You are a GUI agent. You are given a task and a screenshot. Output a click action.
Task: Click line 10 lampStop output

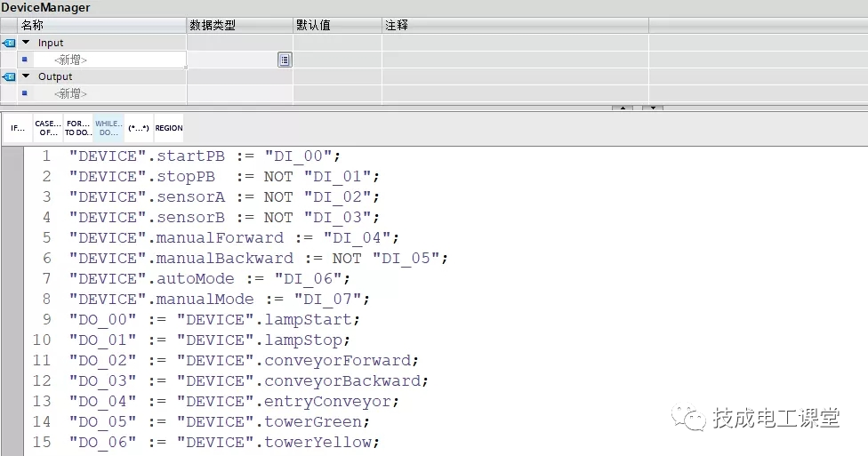(x=209, y=340)
